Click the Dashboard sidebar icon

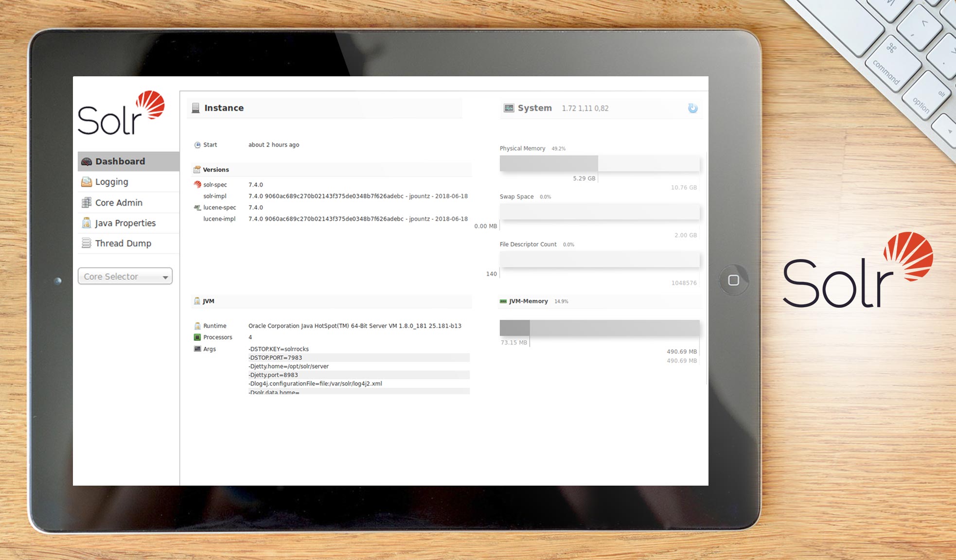87,161
